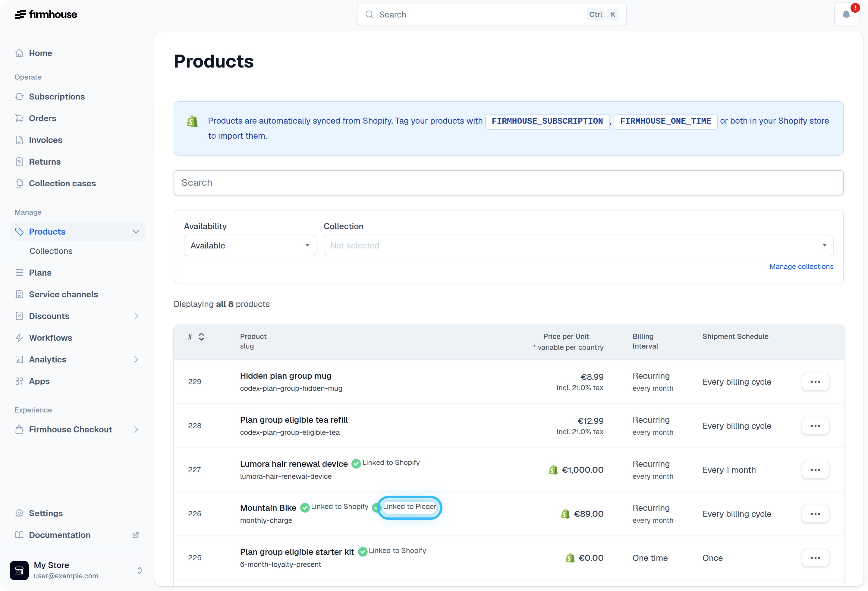Click green check beside Lumora hair renewal device
This screenshot has height=591, width=868.
click(x=356, y=463)
